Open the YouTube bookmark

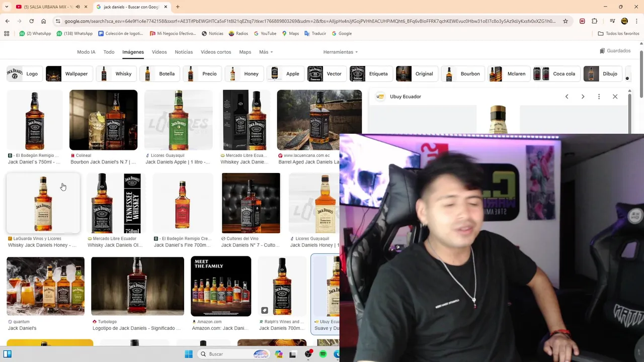point(265,34)
